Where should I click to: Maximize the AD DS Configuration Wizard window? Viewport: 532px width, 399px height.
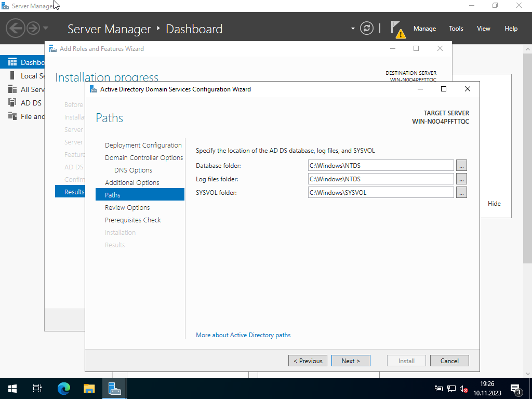pyautogui.click(x=444, y=89)
